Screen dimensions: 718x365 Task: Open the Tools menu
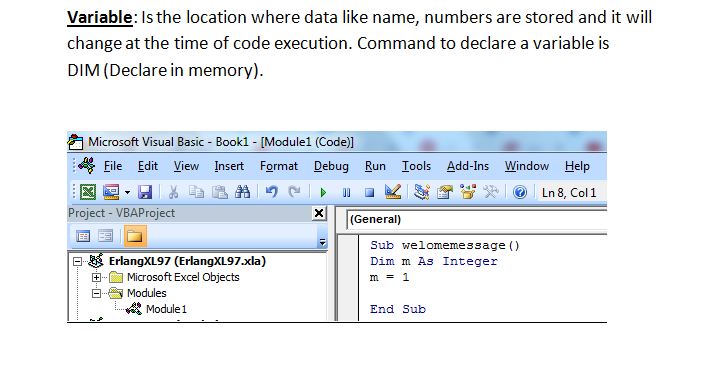click(x=416, y=166)
